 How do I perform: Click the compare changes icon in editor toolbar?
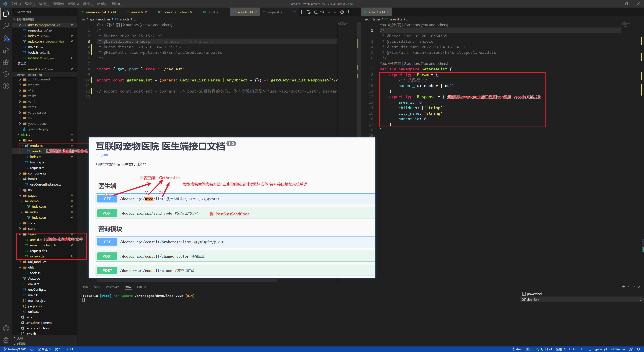pos(316,12)
